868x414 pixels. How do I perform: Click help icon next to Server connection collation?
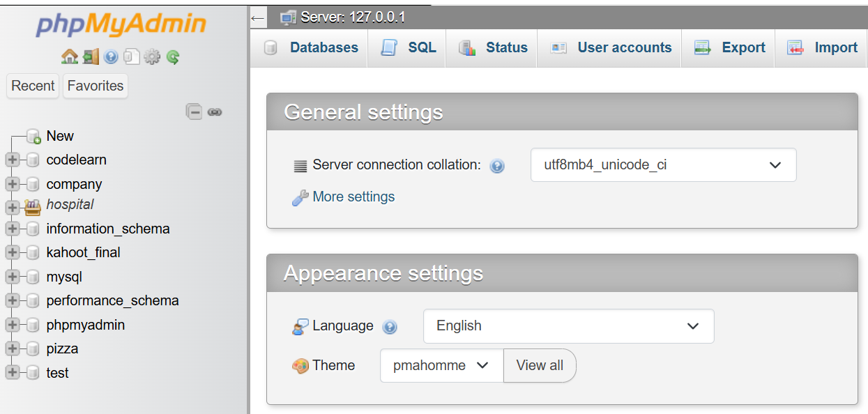click(x=497, y=166)
